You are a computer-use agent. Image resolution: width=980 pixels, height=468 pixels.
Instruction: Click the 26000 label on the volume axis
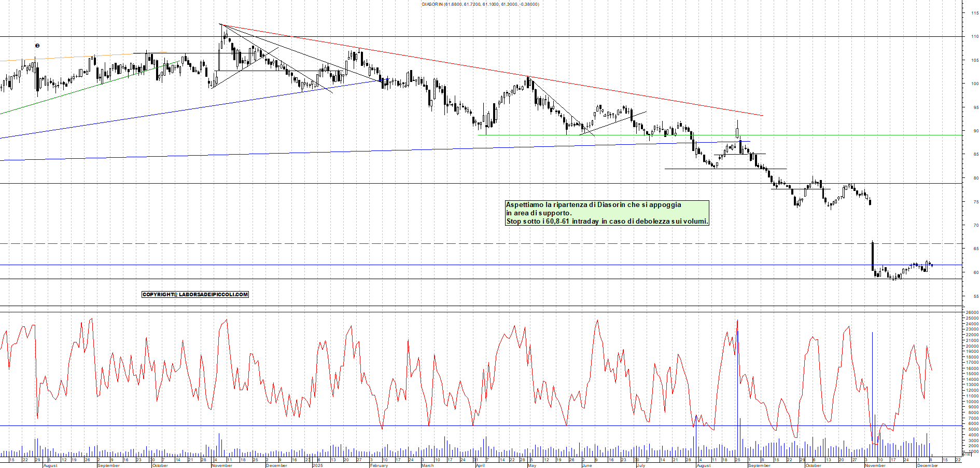(x=971, y=313)
